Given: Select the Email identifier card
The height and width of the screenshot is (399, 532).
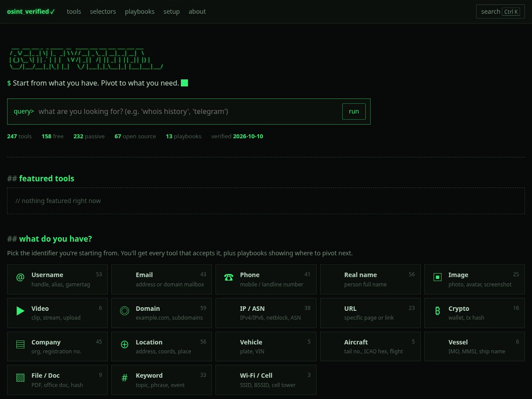Looking at the screenshot, I should [x=161, y=279].
